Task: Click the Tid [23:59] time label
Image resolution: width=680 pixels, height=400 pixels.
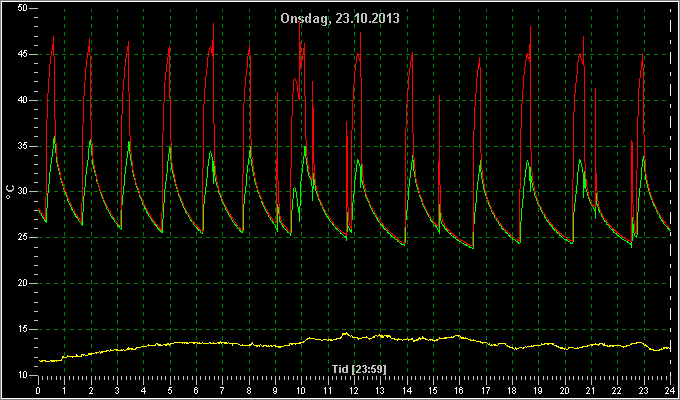Action: pyautogui.click(x=359, y=369)
